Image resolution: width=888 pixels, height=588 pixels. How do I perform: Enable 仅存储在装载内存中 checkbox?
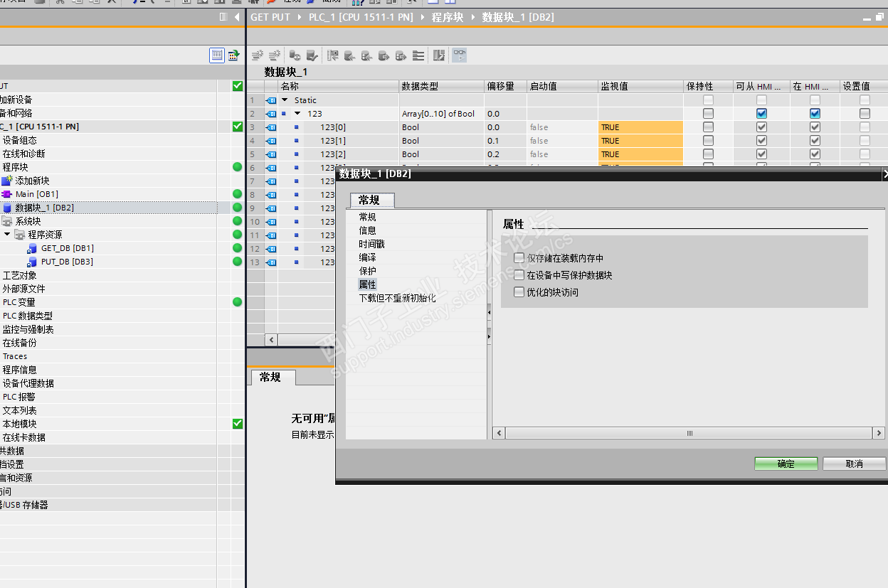pyautogui.click(x=519, y=258)
